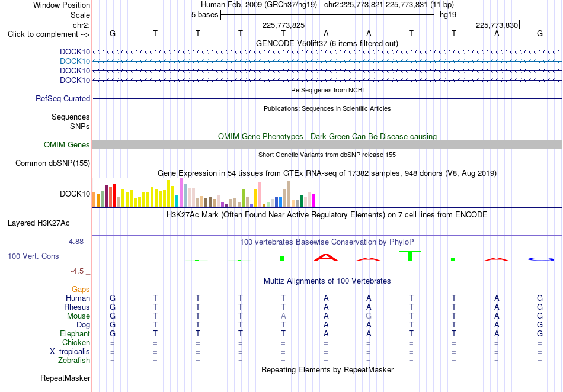Click 'Short Genetic Variants from dbSNP release 155'

[x=327, y=155]
